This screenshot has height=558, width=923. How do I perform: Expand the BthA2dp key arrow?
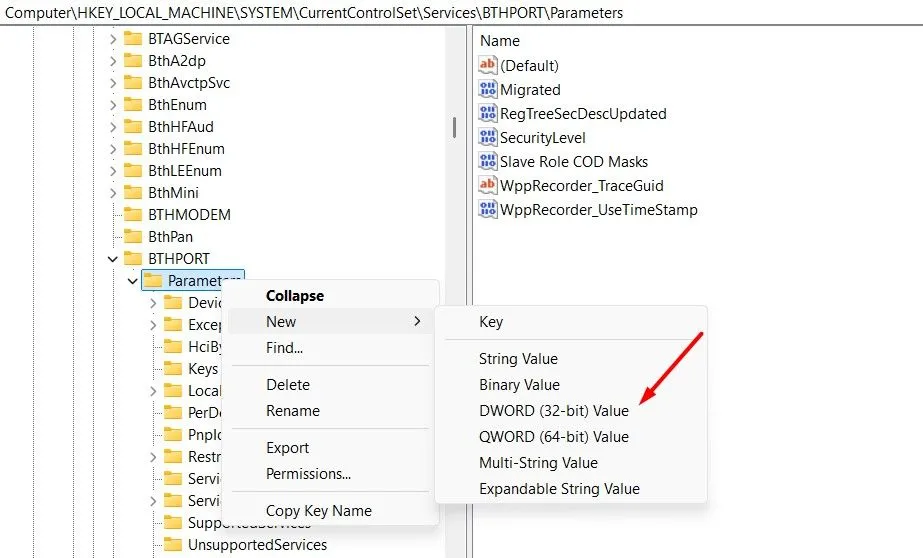pyautogui.click(x=112, y=61)
